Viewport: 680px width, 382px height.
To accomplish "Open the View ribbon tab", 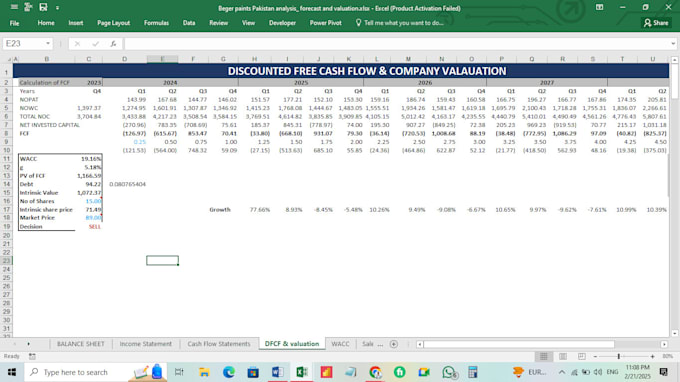I will click(x=248, y=23).
